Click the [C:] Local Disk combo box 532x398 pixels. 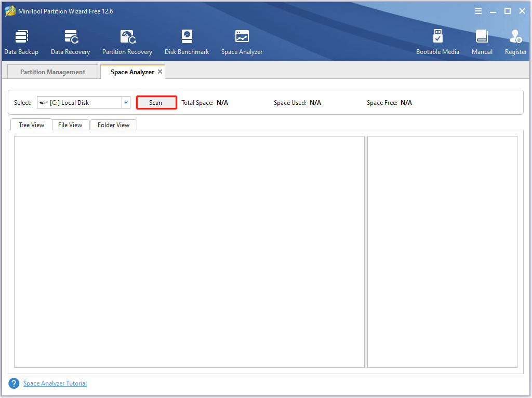point(84,102)
